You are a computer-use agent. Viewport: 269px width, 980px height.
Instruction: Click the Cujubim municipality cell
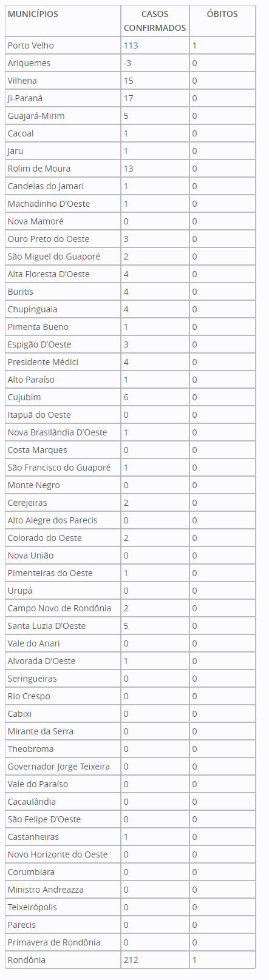pyautogui.click(x=63, y=397)
